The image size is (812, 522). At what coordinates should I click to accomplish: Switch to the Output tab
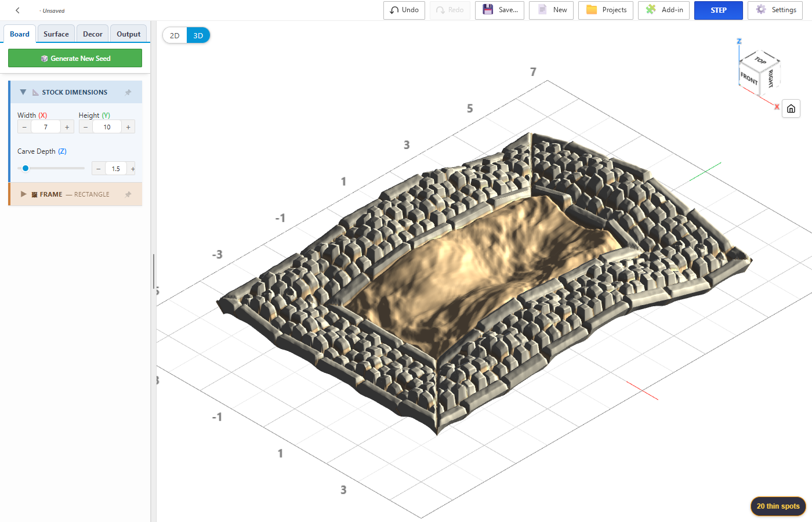129,34
